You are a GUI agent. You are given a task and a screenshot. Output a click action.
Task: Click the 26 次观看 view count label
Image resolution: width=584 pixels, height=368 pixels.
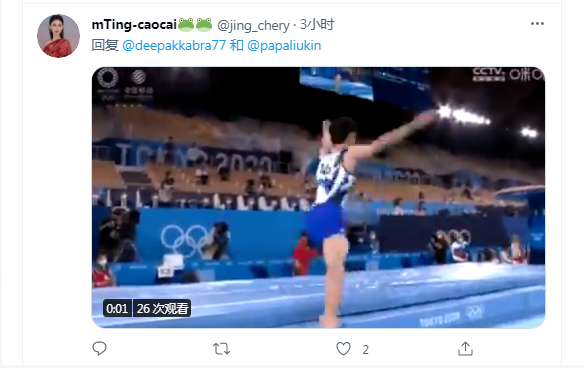162,308
